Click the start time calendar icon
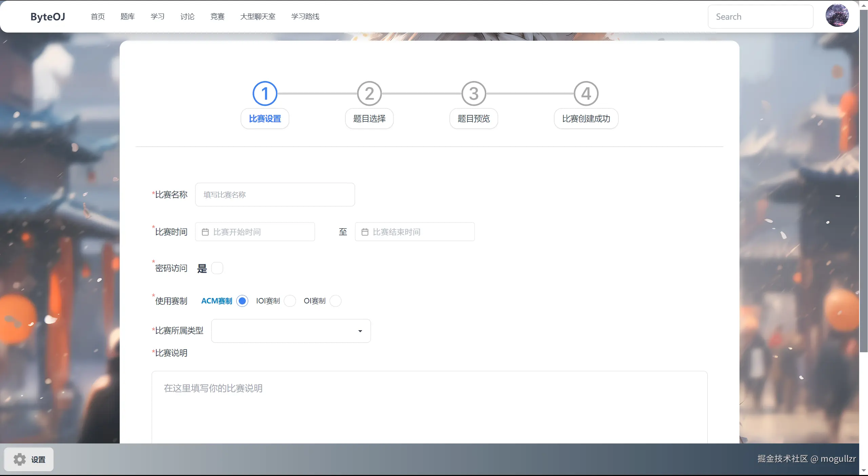 pos(205,232)
